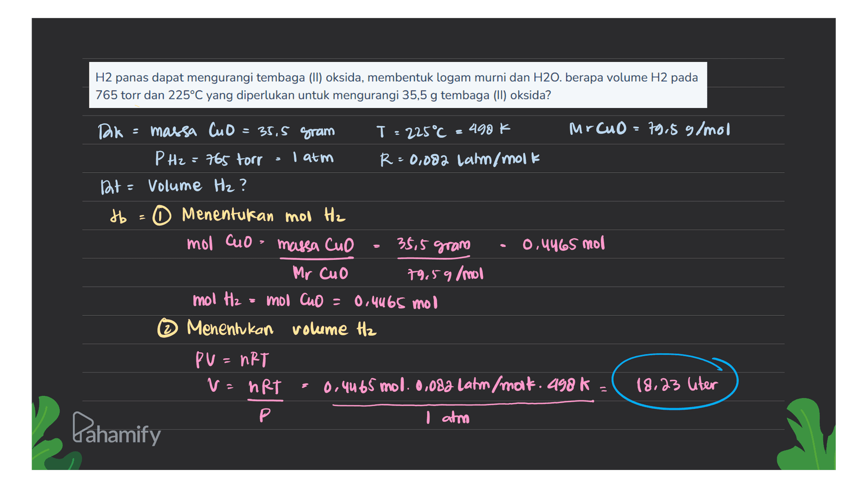Image resolution: width=868 pixels, height=488 pixels.
Task: Click the 'mol H2 = mol CuO' equation line
Action: pyautogui.click(x=258, y=300)
